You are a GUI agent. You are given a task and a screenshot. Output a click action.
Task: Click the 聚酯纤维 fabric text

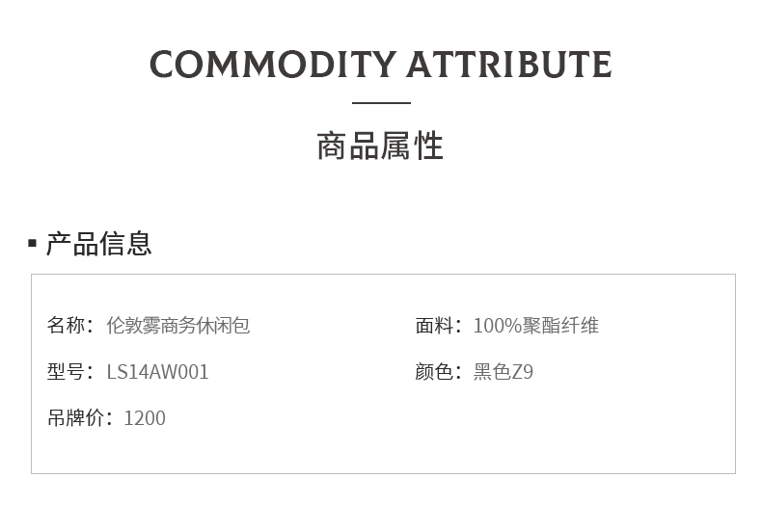(x=562, y=326)
